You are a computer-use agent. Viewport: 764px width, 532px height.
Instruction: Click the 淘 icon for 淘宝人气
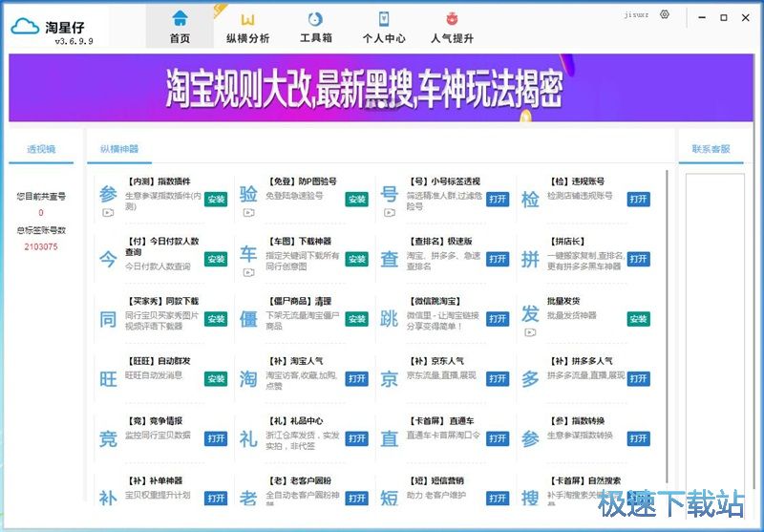(x=248, y=379)
